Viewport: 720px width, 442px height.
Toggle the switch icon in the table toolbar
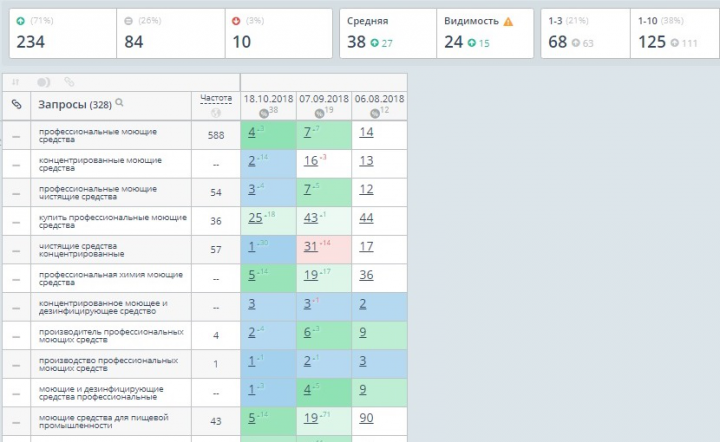click(43, 82)
